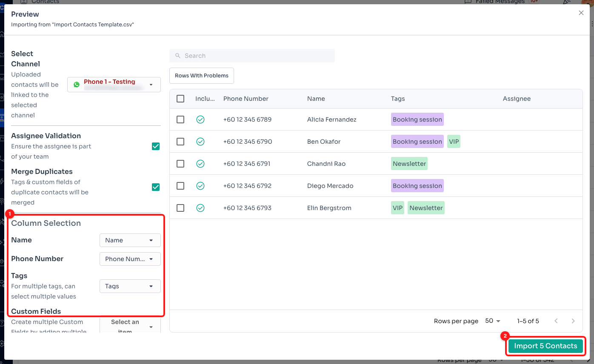Click the name Elin Bergstrom
This screenshot has width=594, height=364.
point(329,208)
